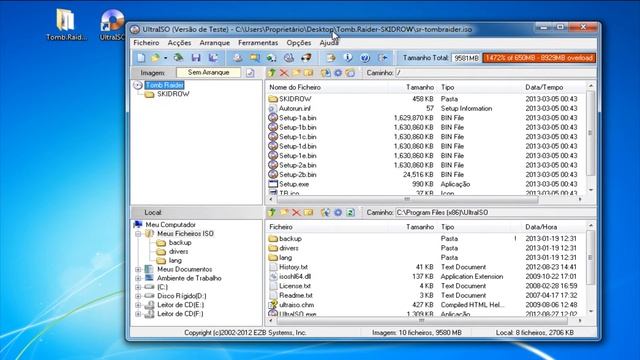Click gear icon in Local toolbar

[338, 212]
